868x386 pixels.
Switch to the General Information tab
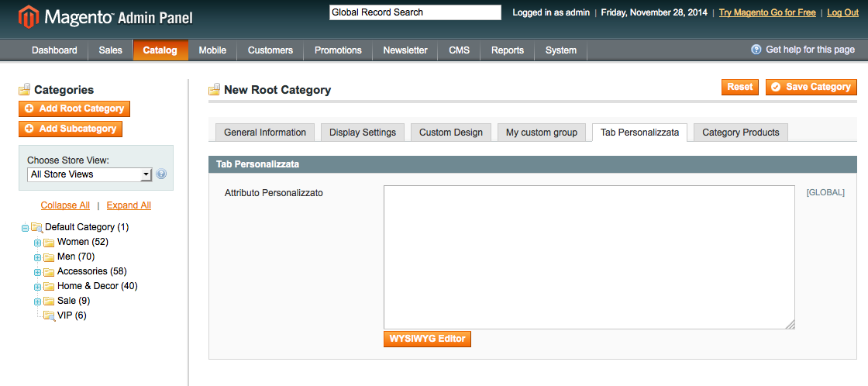(x=264, y=133)
